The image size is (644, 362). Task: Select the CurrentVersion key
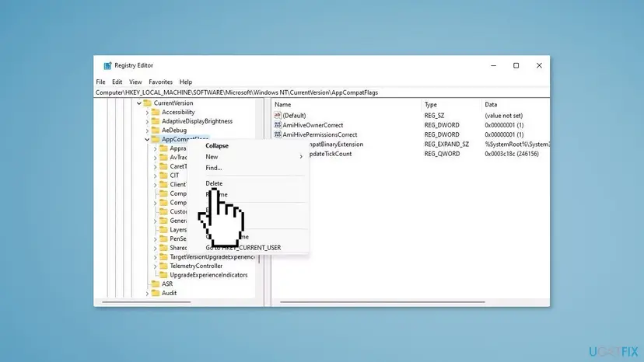[x=173, y=103]
